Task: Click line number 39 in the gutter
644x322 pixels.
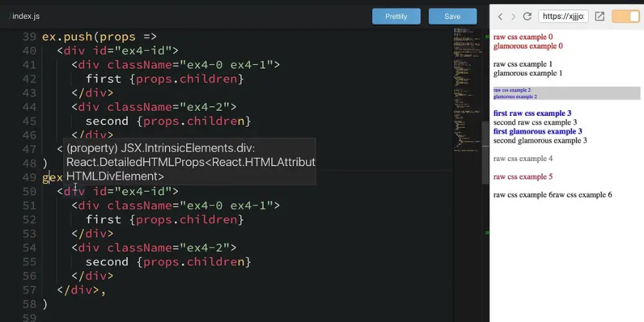Action: coord(29,37)
